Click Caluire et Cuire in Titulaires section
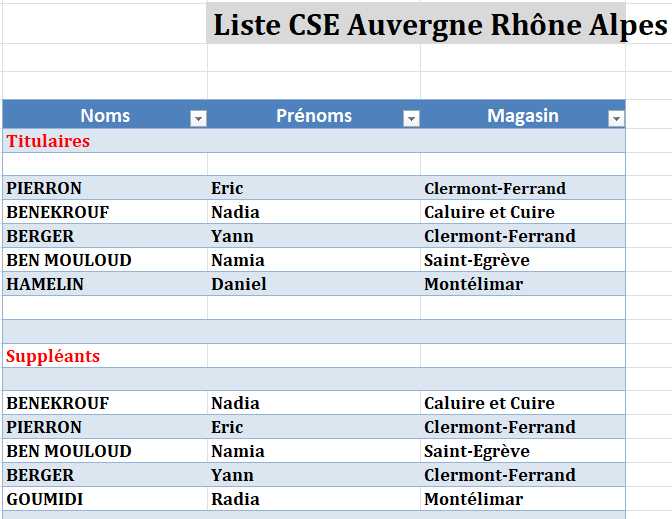Screen dimensions: 672x519 489,212
